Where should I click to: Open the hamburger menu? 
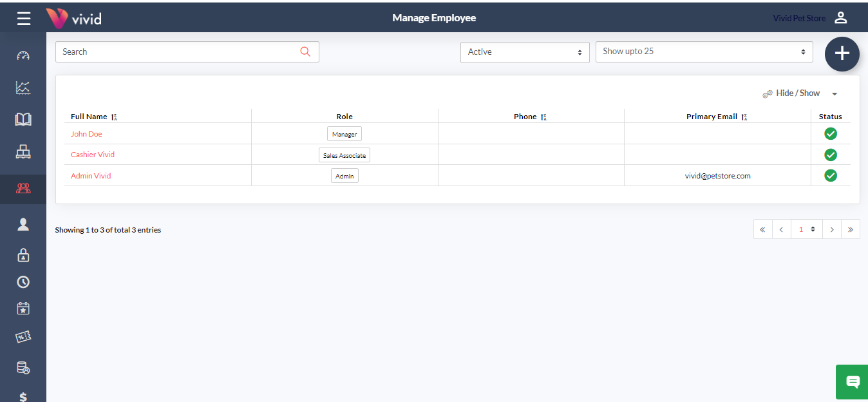pos(24,18)
